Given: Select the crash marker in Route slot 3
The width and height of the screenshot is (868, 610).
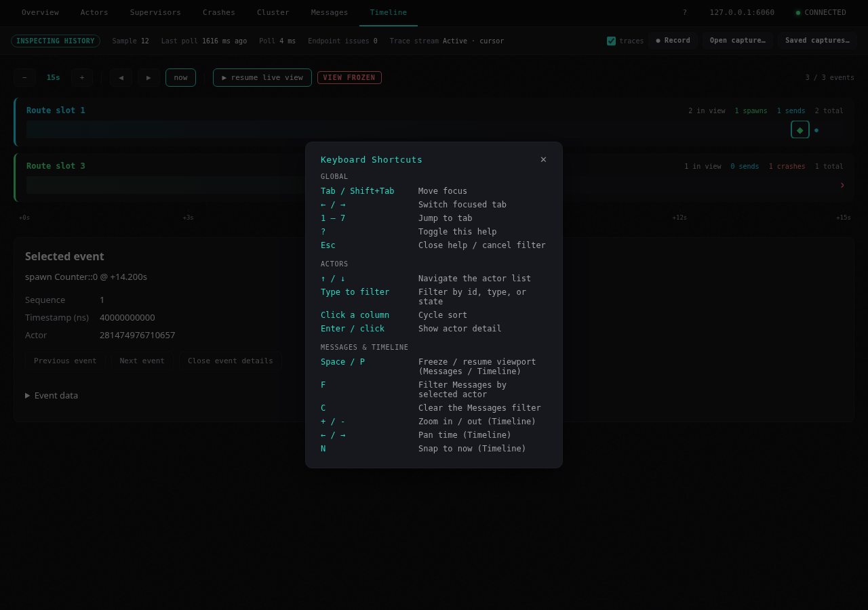Looking at the screenshot, I should click(842, 185).
